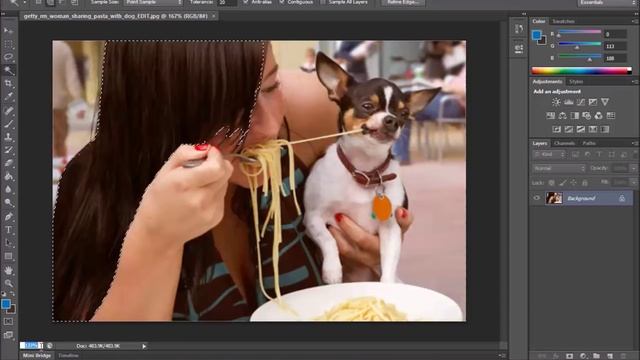Toggle Quick Mask mode icon

coord(8,322)
